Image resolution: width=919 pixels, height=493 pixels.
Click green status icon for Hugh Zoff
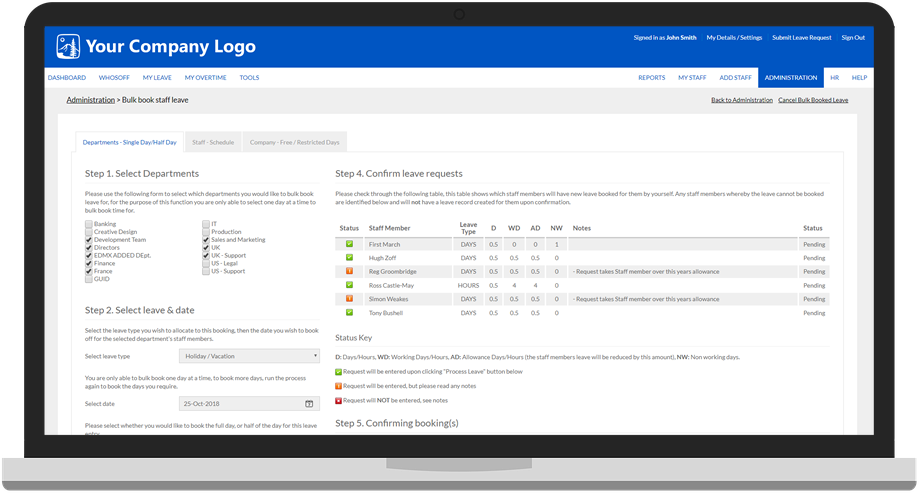(x=349, y=257)
